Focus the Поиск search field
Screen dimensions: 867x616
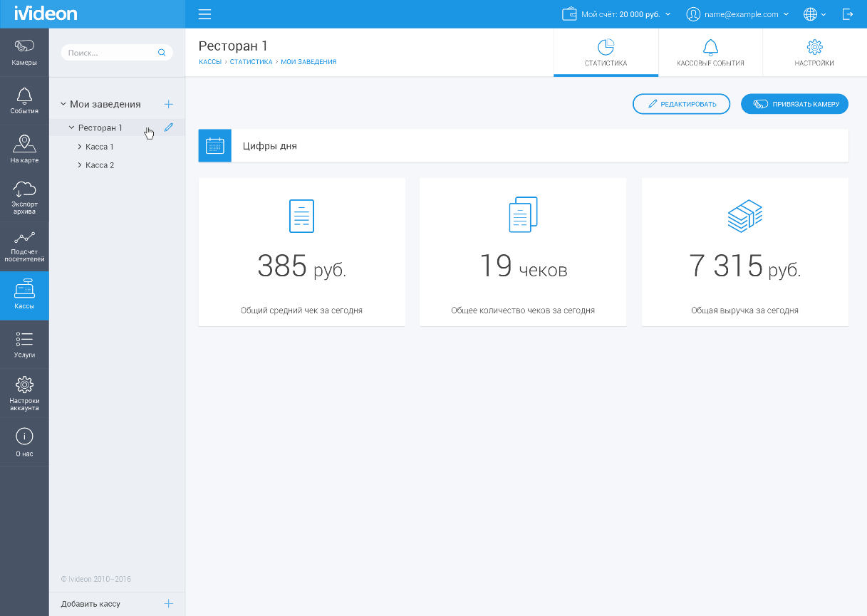pyautogui.click(x=117, y=53)
